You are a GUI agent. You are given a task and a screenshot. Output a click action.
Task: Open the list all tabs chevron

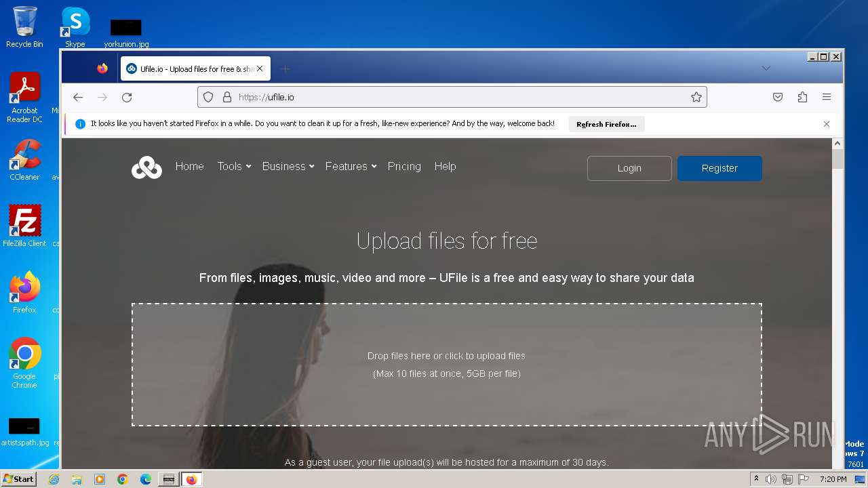click(766, 68)
